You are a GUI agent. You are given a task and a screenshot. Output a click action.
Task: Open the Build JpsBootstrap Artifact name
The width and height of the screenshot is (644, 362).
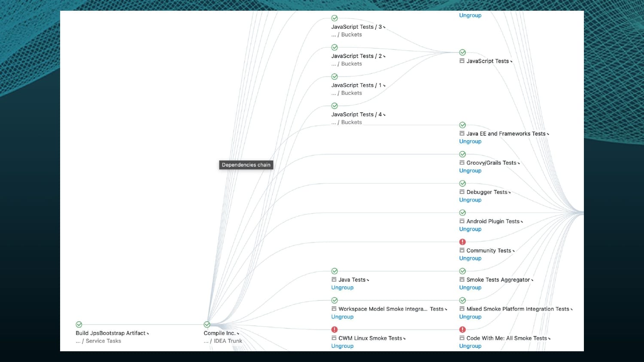(x=110, y=333)
